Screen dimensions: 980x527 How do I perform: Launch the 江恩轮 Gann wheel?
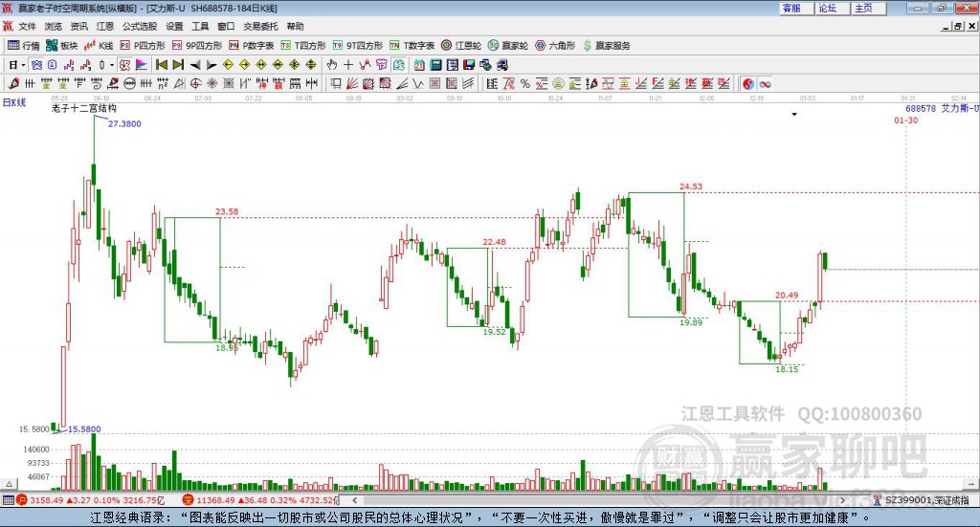461,46
